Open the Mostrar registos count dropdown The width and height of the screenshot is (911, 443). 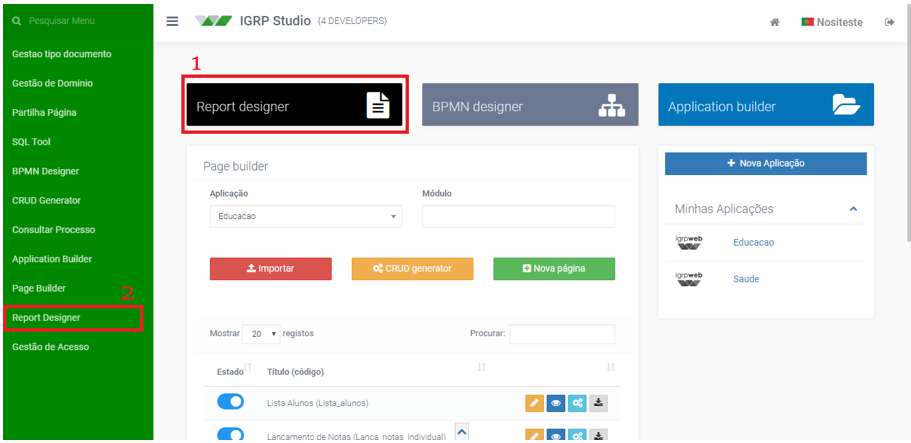pos(261,334)
